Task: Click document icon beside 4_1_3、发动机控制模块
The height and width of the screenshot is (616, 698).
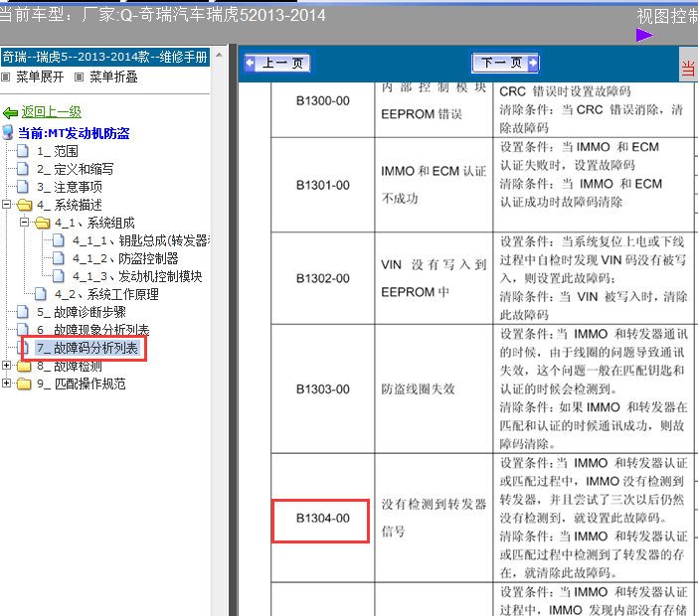Action: (x=59, y=276)
